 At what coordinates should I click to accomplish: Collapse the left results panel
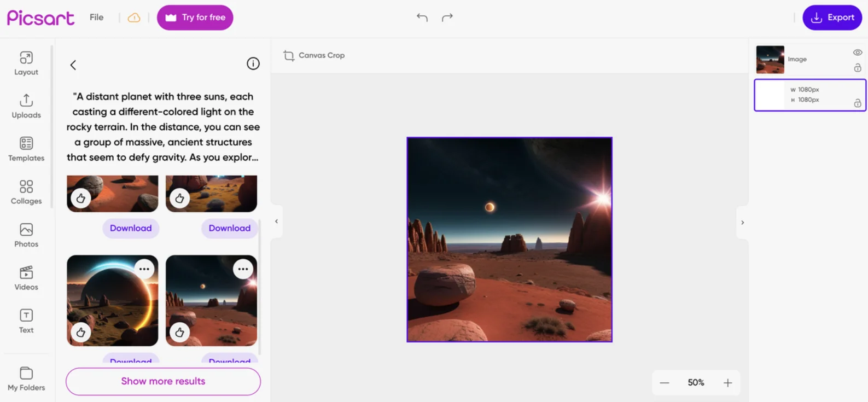click(277, 222)
